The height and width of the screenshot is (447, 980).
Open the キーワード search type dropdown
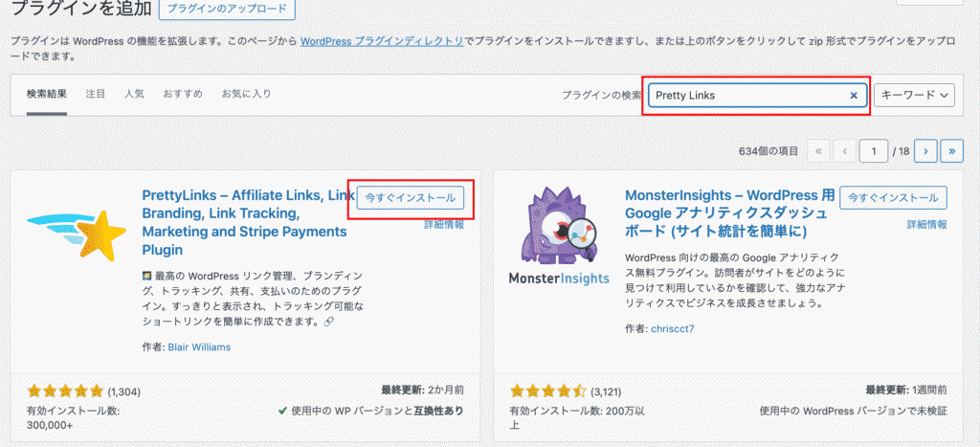click(x=914, y=96)
